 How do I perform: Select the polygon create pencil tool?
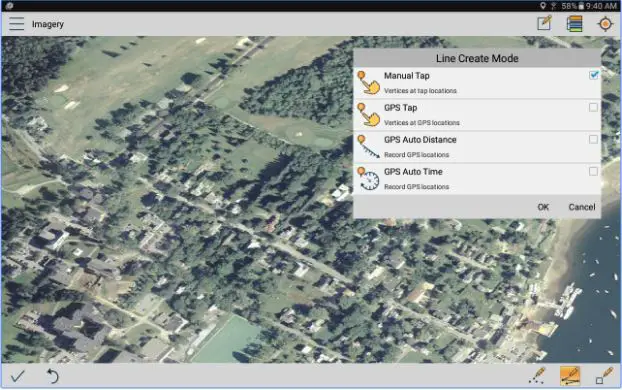click(x=605, y=376)
